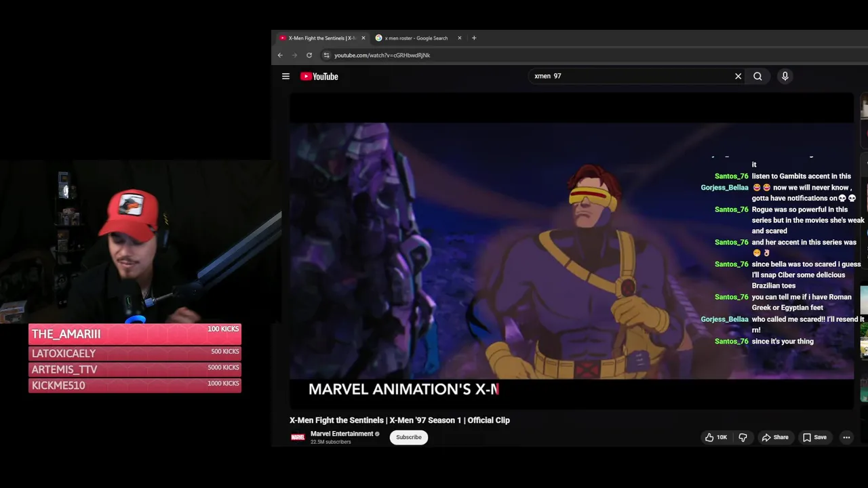Open more actions three-dot menu
The width and height of the screenshot is (868, 488).
pos(846,437)
